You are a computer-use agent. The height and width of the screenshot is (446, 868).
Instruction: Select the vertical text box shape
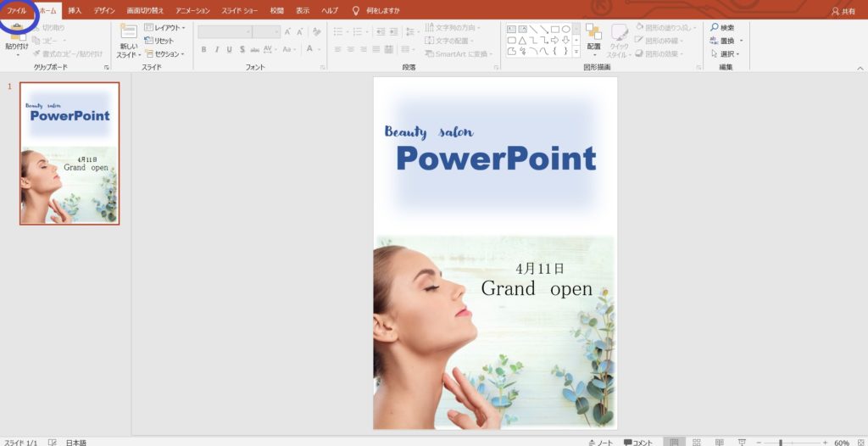click(x=522, y=29)
